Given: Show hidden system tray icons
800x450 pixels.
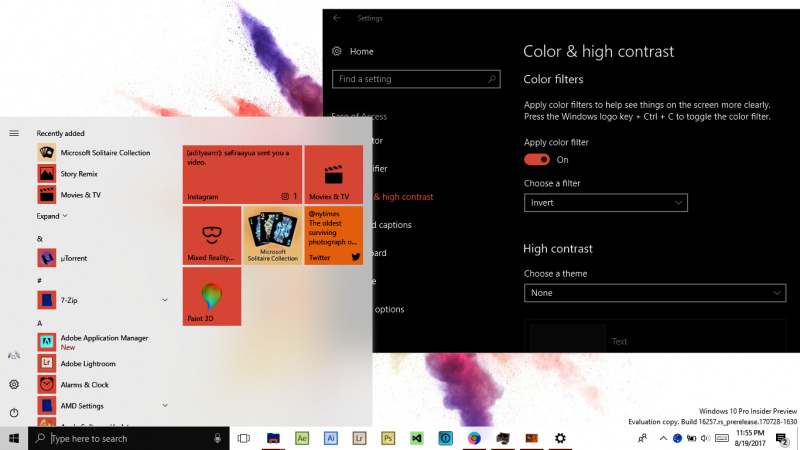Looking at the screenshot, I should point(663,438).
